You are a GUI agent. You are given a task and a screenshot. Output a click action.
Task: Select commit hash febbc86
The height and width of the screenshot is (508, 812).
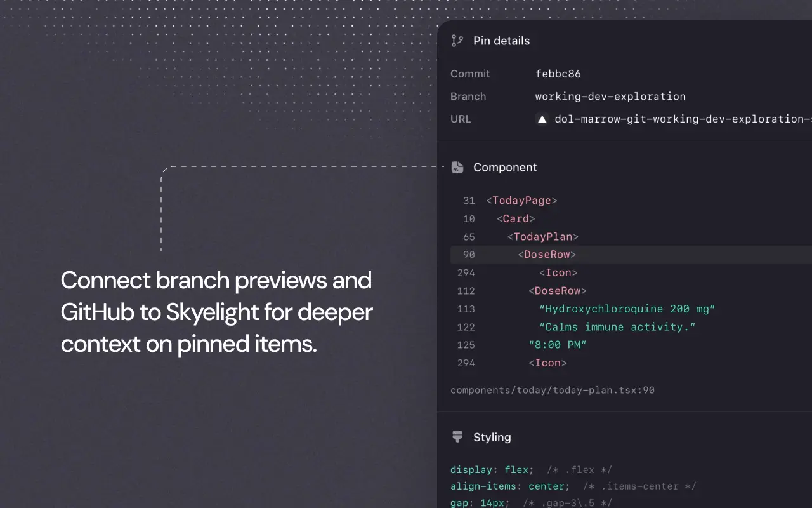[x=558, y=74]
